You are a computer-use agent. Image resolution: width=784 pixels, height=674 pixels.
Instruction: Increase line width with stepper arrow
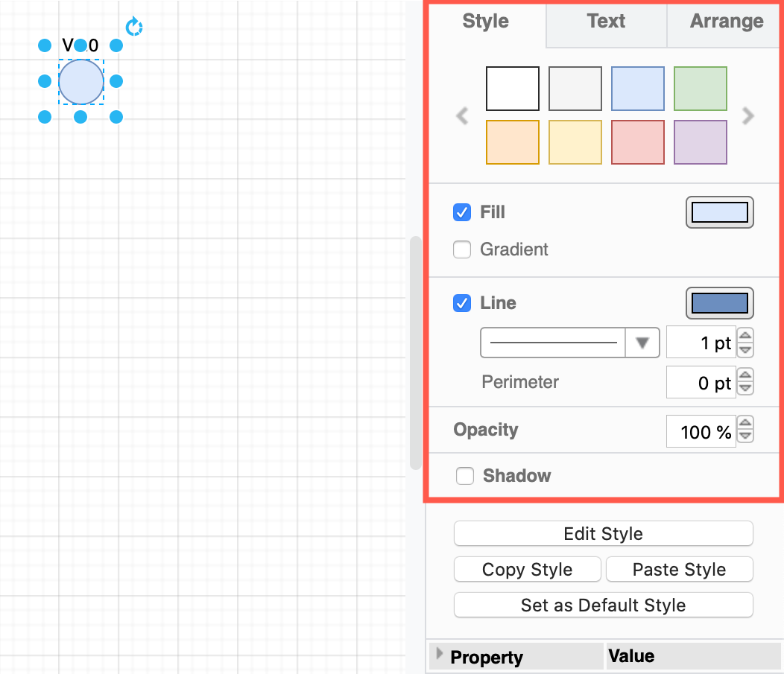745,337
